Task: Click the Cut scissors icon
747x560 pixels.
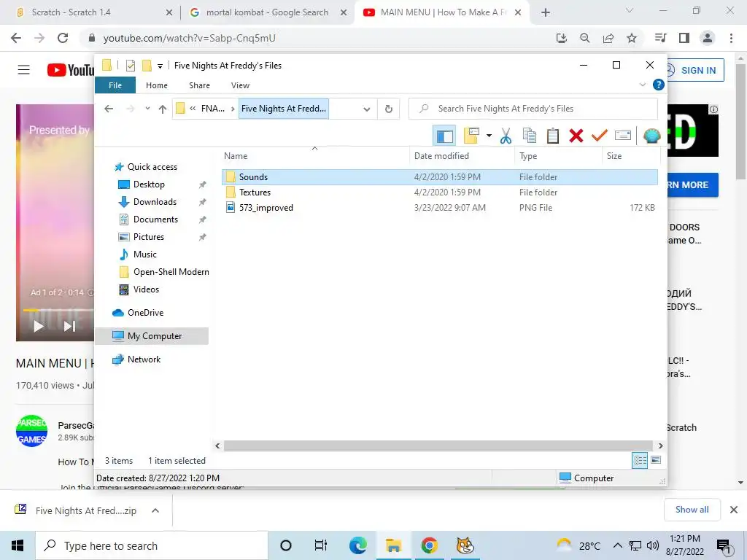Action: coord(506,136)
